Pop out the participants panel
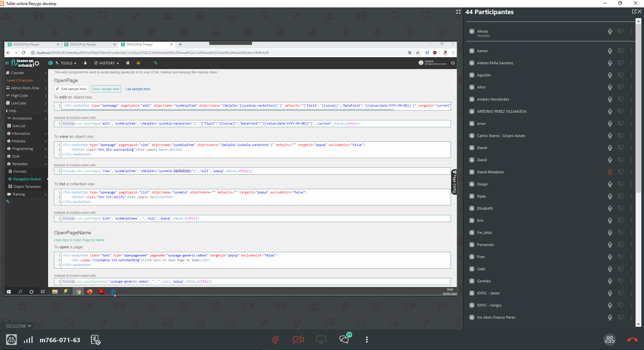Viewport: 644px width, 350px height. [634, 12]
